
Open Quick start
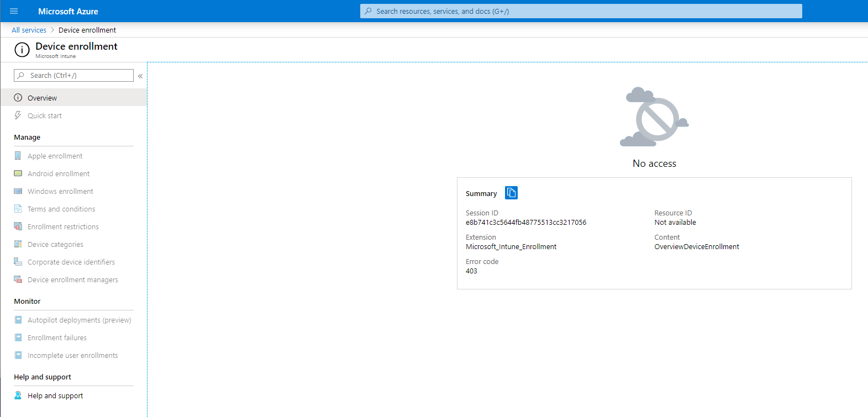click(45, 115)
